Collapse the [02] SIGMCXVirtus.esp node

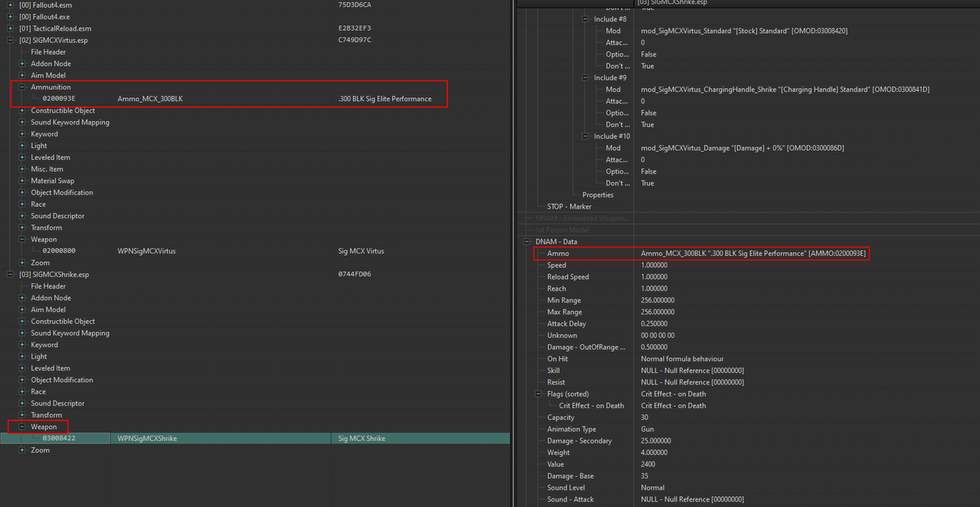(x=11, y=40)
